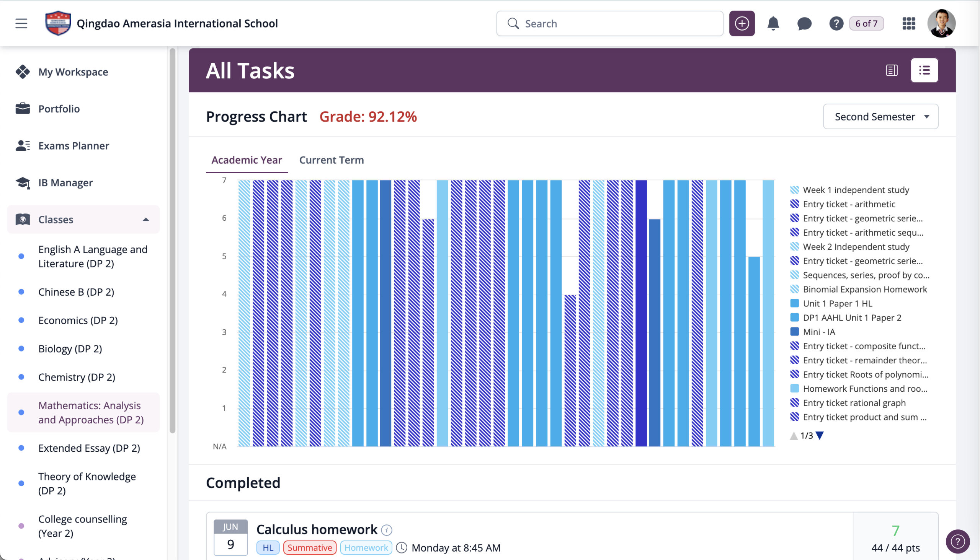Go to next legend page arrow
The width and height of the screenshot is (980, 560).
click(x=820, y=435)
